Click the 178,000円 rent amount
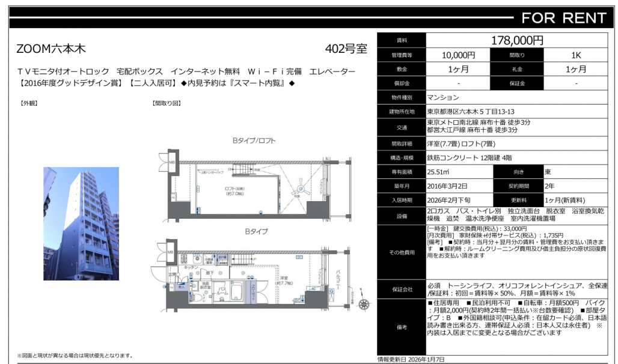The image size is (618, 364). 517,40
